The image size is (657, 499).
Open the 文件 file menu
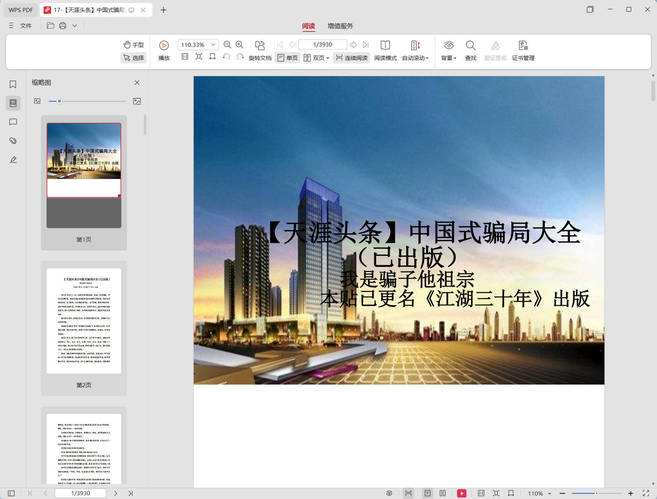pos(26,25)
